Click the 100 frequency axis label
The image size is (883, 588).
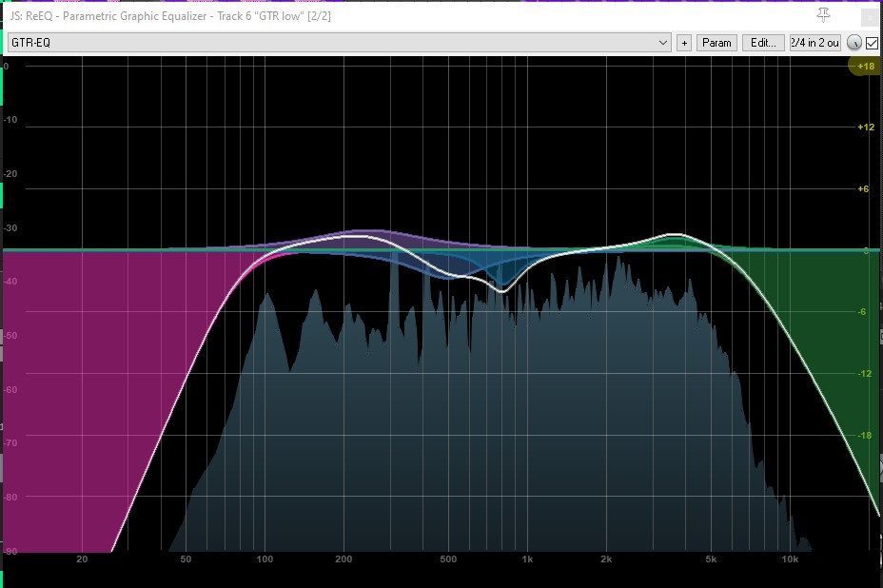click(265, 559)
